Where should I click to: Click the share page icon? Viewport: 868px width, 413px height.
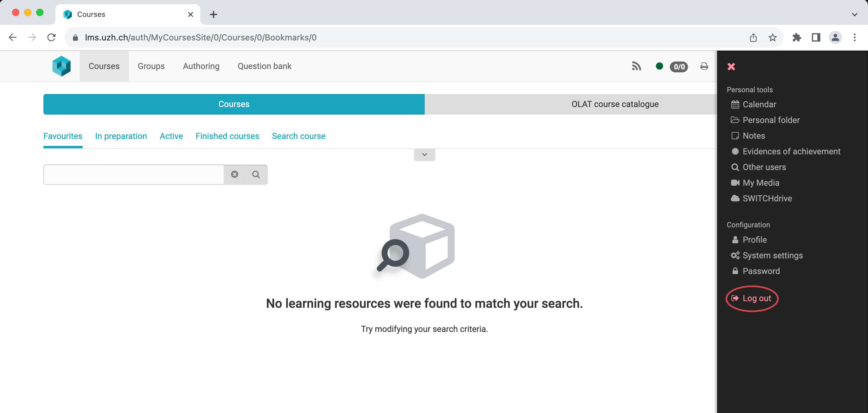click(753, 37)
